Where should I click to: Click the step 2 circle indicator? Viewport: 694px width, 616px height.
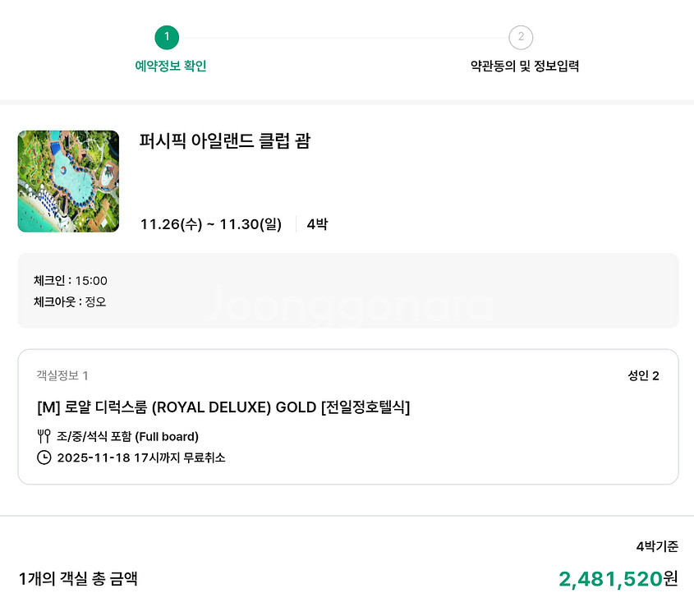[x=521, y=37]
